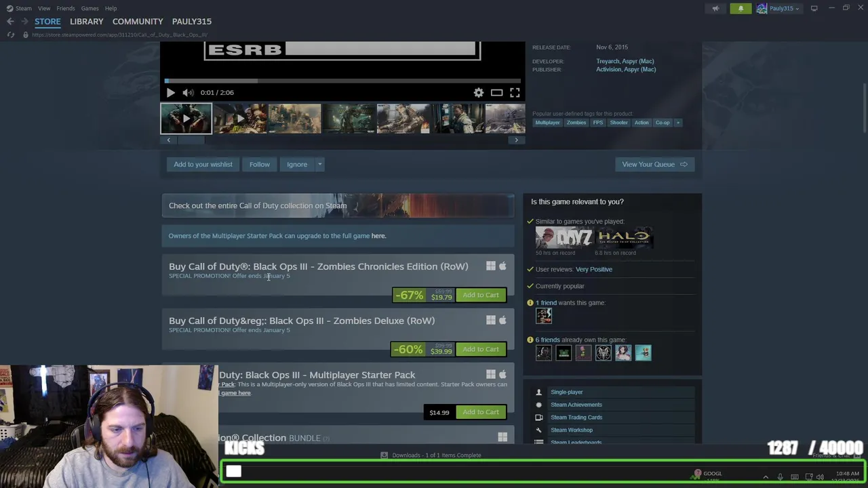This screenshot has height=488, width=868.
Task: Open the Halo similar game image
Action: [x=624, y=237]
